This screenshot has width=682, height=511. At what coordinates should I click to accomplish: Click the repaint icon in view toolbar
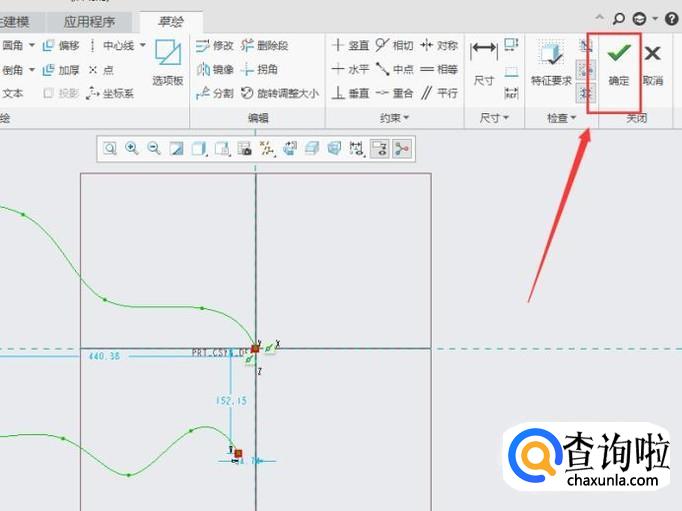click(x=176, y=149)
